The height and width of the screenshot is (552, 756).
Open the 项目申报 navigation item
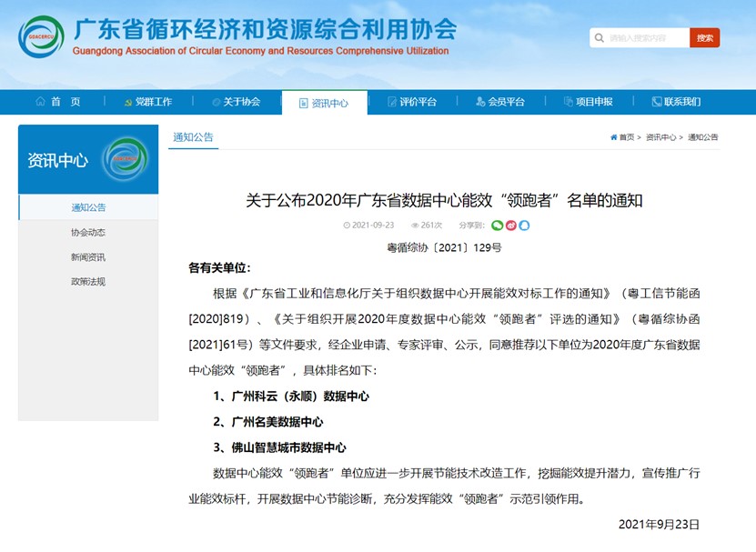coord(588,102)
